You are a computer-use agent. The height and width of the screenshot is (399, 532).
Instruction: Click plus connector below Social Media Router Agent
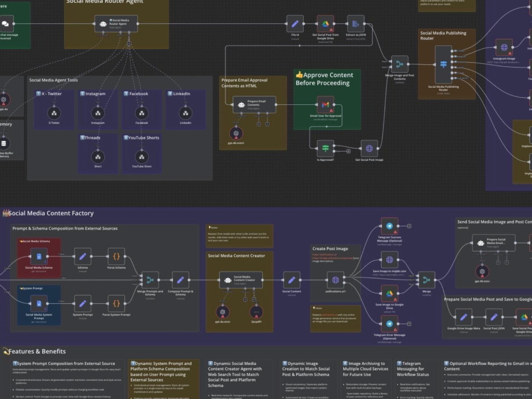coord(129,44)
